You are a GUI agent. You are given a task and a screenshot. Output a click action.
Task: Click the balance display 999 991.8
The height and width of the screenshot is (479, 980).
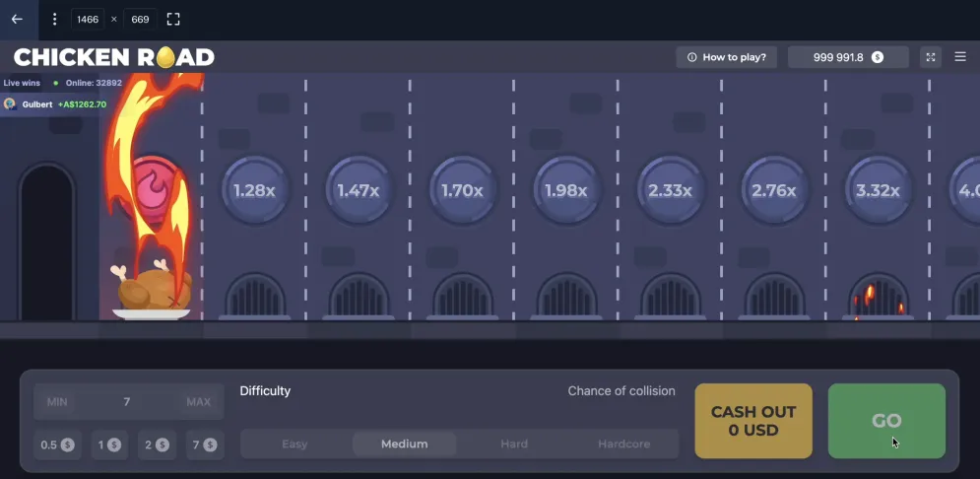848,57
